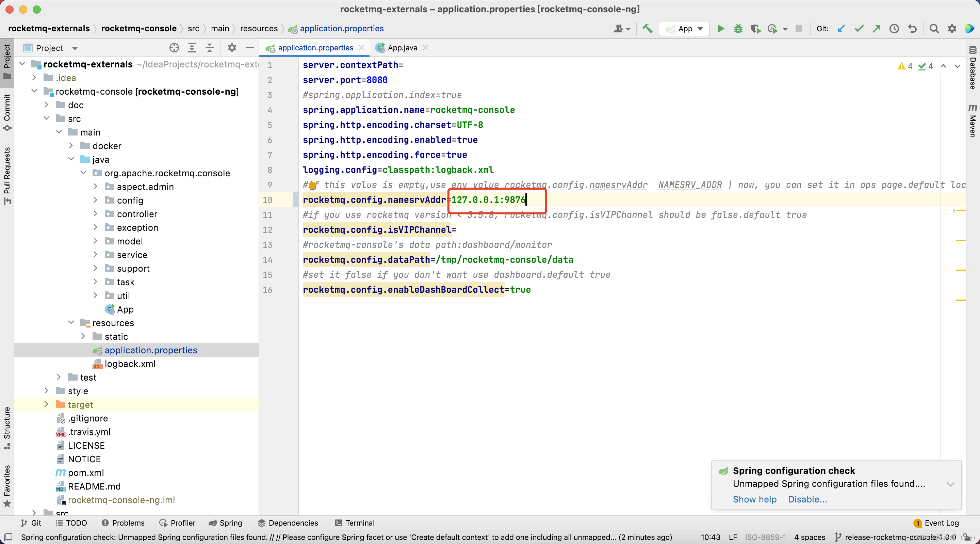Click the Disable... link in the notification
980x544 pixels.
807,499
